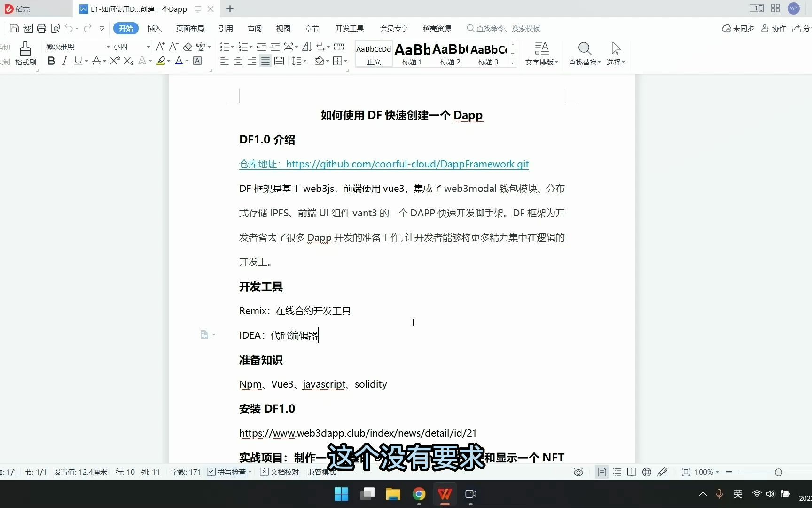The height and width of the screenshot is (508, 812).
Task: Click the distributed alignment icon
Action: [279, 61]
